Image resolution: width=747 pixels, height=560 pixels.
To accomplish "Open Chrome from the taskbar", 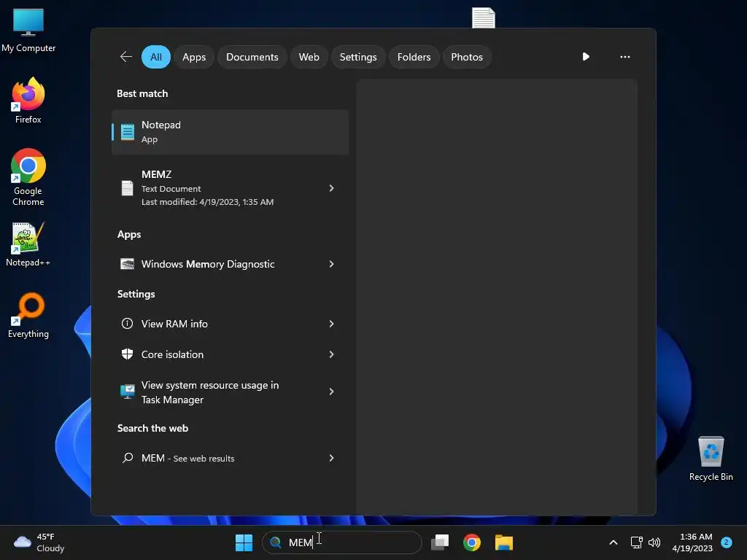I will click(x=472, y=542).
